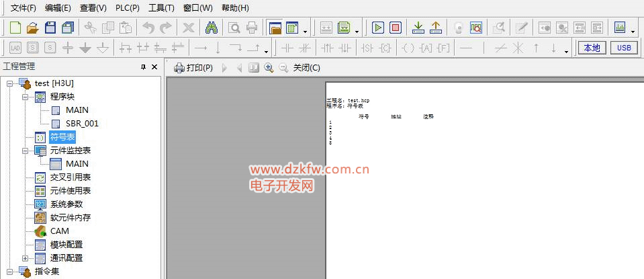Image resolution: width=644 pixels, height=279 pixels.
Task: Collapse the 程序块 tree node
Action: [x=26, y=97]
